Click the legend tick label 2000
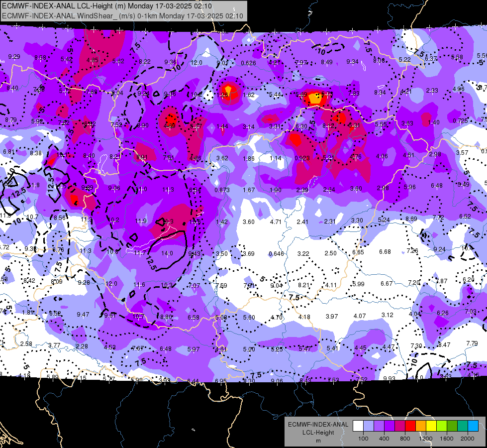Viewport: 487px width, 448px height. click(468, 439)
